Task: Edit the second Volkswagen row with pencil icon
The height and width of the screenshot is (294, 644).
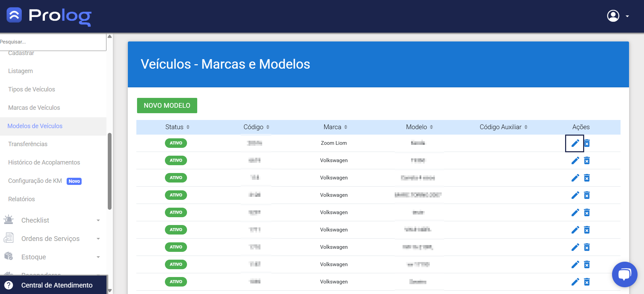Action: click(575, 178)
